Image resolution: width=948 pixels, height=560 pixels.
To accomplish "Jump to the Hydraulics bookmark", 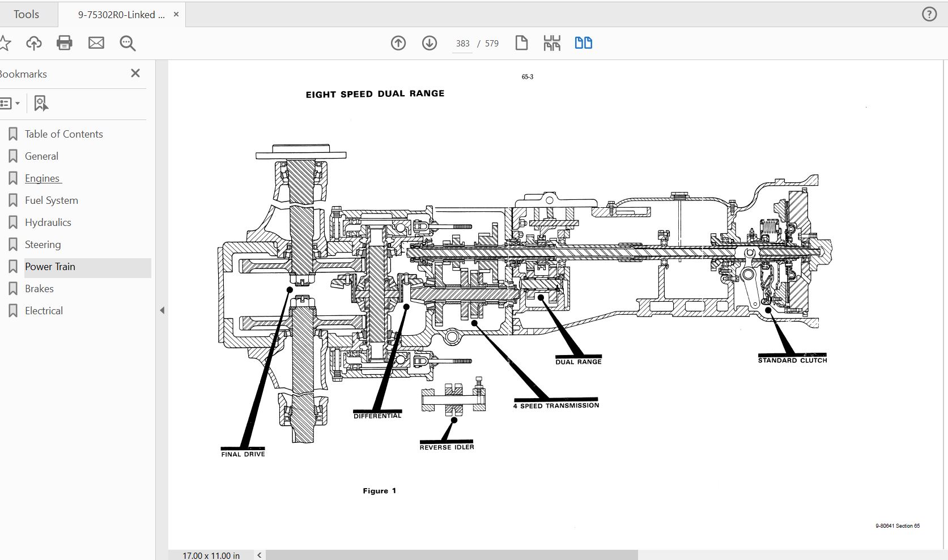I will coord(48,223).
